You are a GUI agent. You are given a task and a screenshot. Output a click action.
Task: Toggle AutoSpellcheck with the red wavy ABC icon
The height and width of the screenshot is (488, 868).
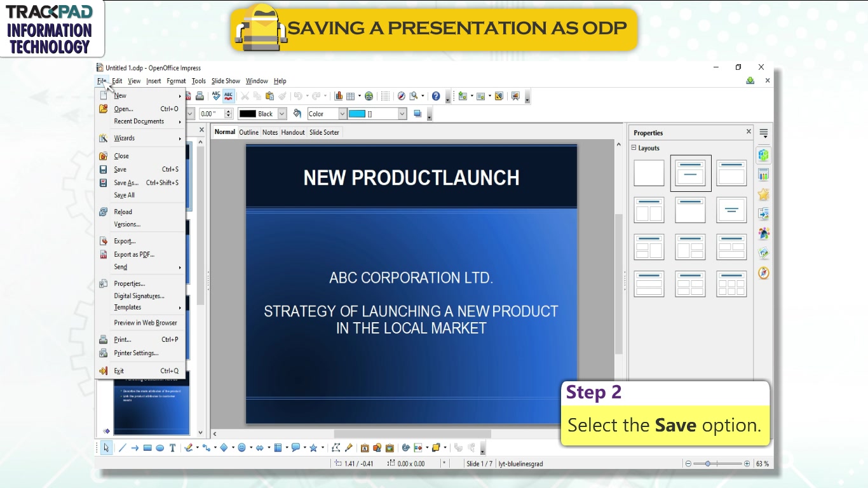pos(228,96)
